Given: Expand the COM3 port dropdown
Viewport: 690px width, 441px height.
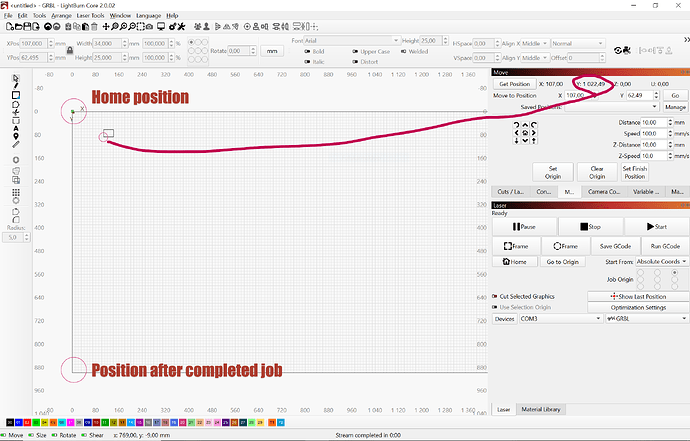Looking at the screenshot, I should click(x=560, y=319).
